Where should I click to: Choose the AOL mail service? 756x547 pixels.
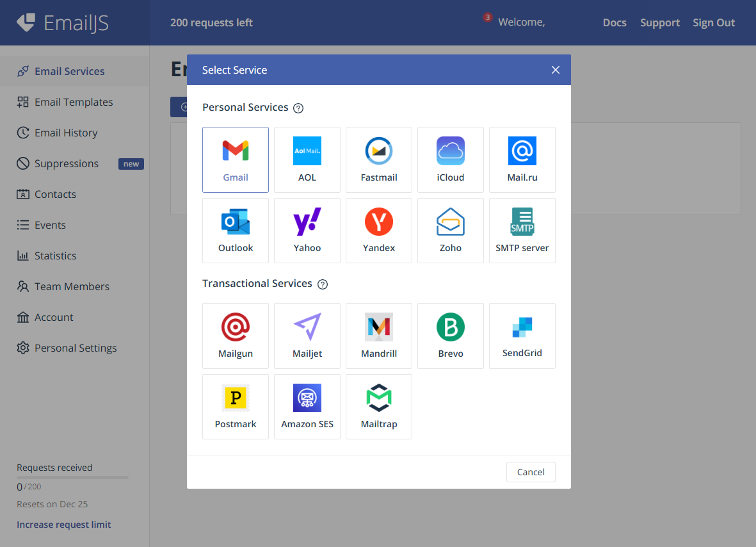[x=307, y=159]
